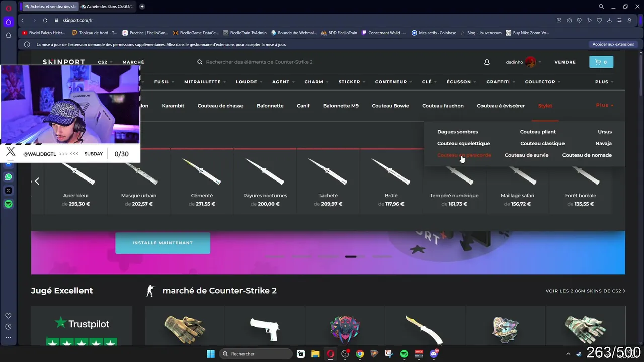The image size is (644, 362).
Task: Open VOIR LES 2.86M SKINS DE CS2 link
Action: click(585, 291)
